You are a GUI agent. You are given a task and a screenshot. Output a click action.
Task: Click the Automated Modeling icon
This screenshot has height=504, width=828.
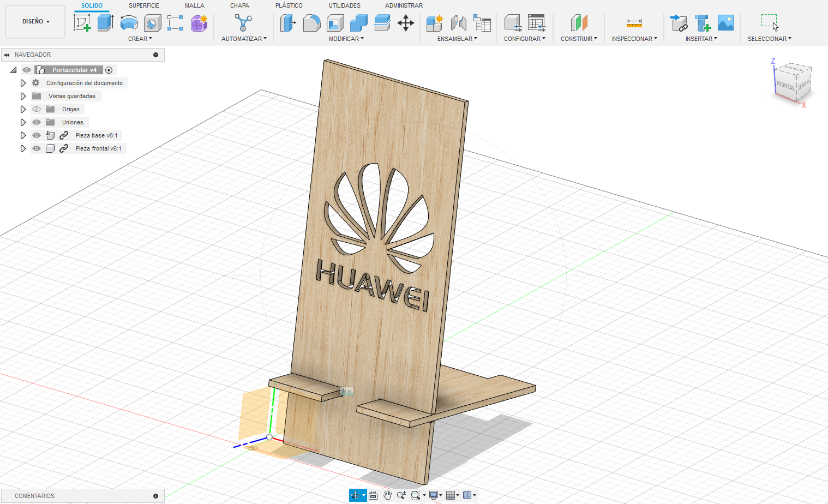243,23
